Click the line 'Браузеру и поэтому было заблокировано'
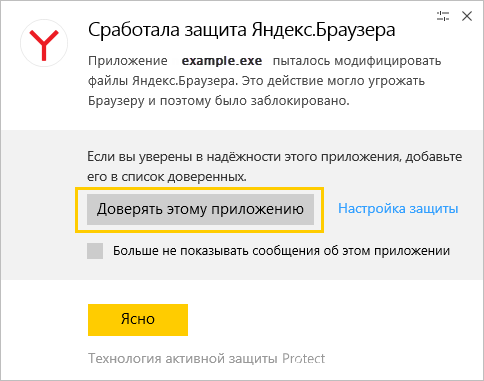This screenshot has height=381, width=484. tap(219, 101)
